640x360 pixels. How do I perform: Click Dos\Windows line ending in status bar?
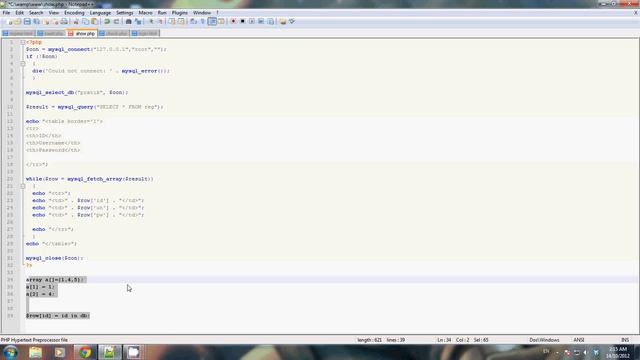[544, 340]
